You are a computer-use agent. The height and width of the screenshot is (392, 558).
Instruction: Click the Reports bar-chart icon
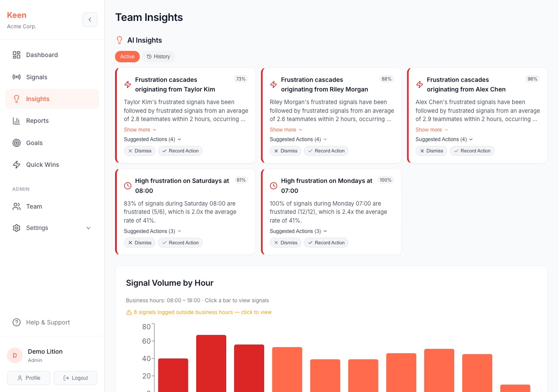point(17,121)
